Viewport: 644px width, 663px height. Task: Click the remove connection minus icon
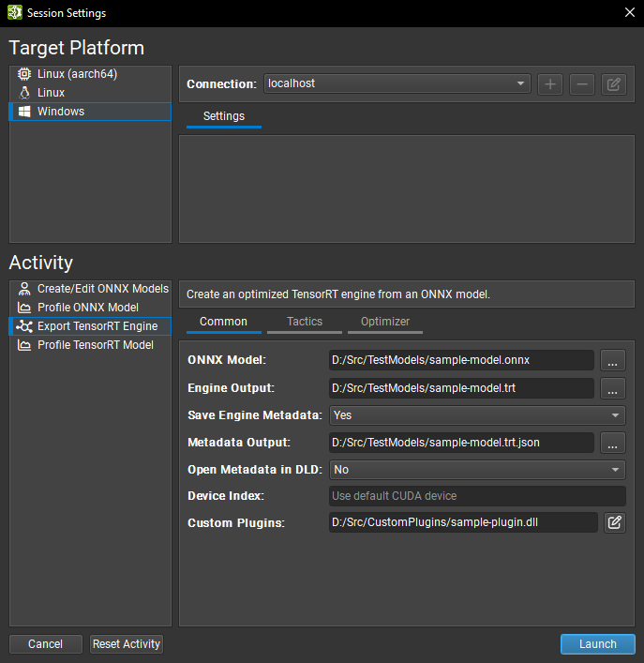[582, 83]
